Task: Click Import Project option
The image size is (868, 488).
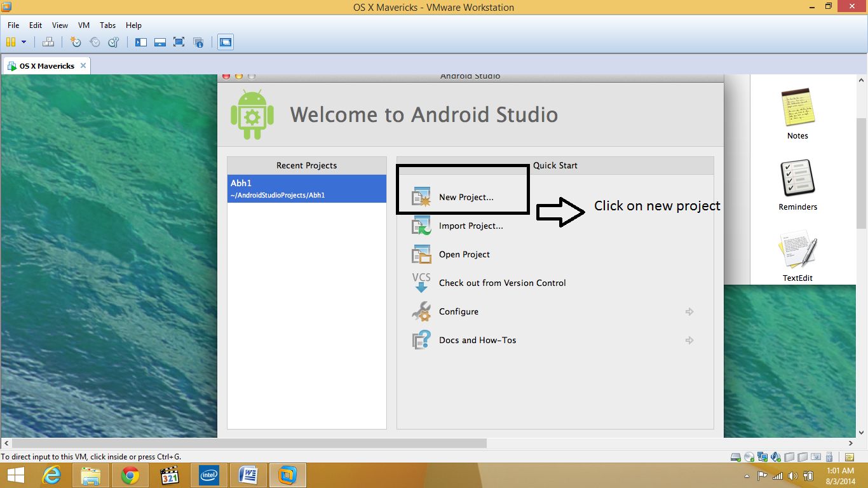Action: [471, 226]
